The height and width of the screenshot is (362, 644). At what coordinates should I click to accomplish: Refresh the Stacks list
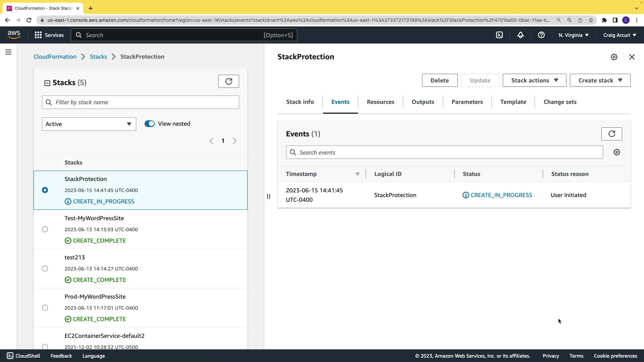tap(228, 81)
